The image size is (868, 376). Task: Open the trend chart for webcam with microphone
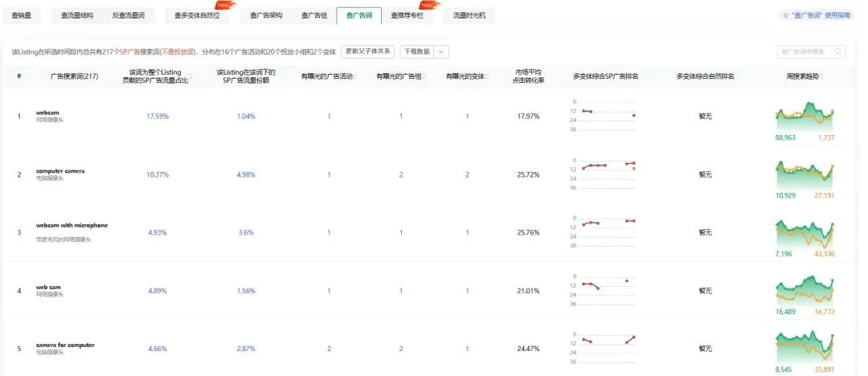pos(805,233)
